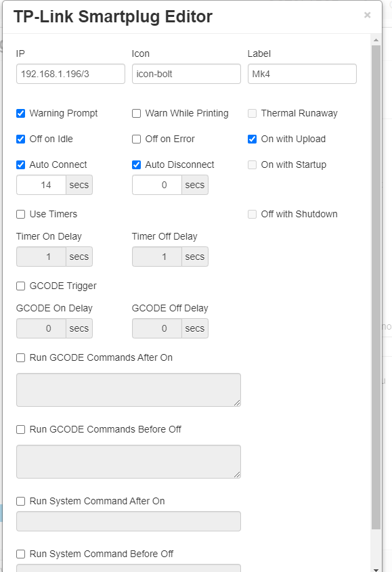Viewport: 392px width, 572px height.
Task: Enable the Off on Error option
Action: [136, 139]
